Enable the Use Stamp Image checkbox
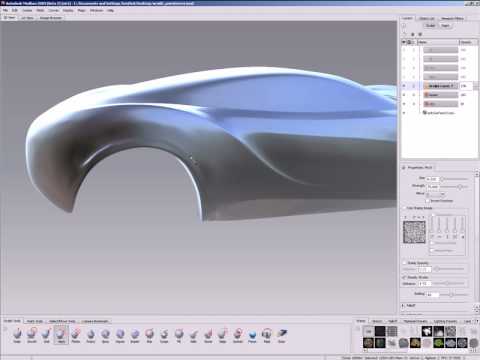 (404, 208)
